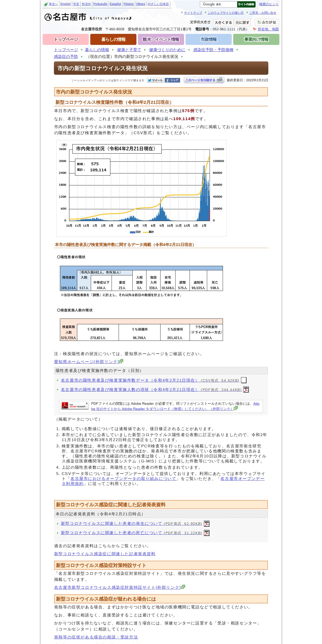Screen dimensions: 322x644
Task: Open the 事業向け情報 navigation tab
Action: tap(256, 39)
